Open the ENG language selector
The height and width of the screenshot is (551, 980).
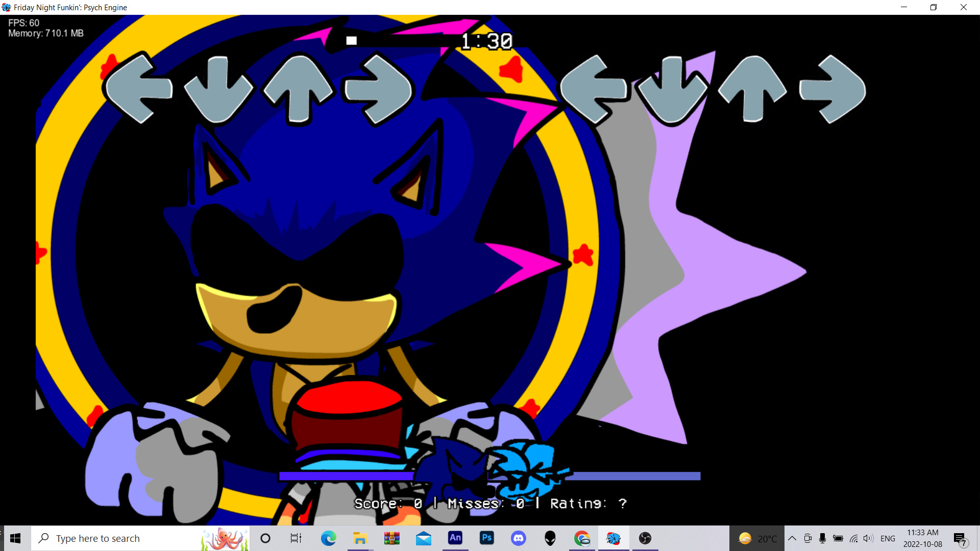point(888,538)
